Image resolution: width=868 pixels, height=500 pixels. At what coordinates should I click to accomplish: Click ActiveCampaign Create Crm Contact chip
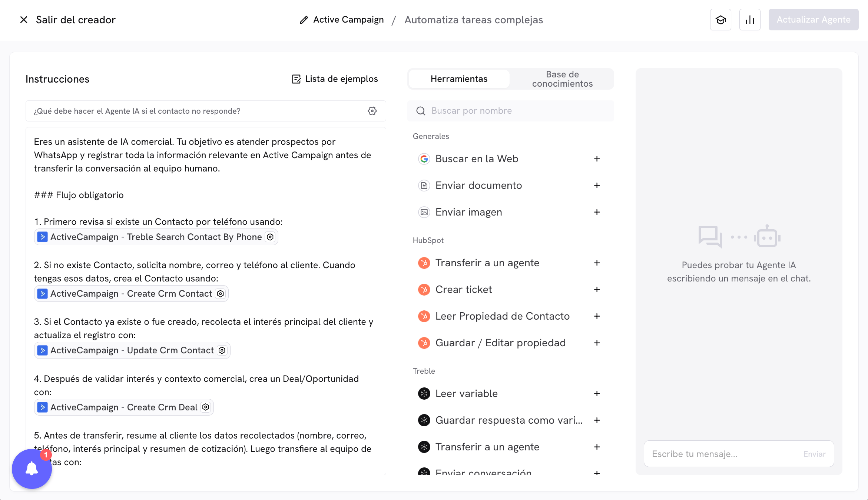pyautogui.click(x=131, y=294)
